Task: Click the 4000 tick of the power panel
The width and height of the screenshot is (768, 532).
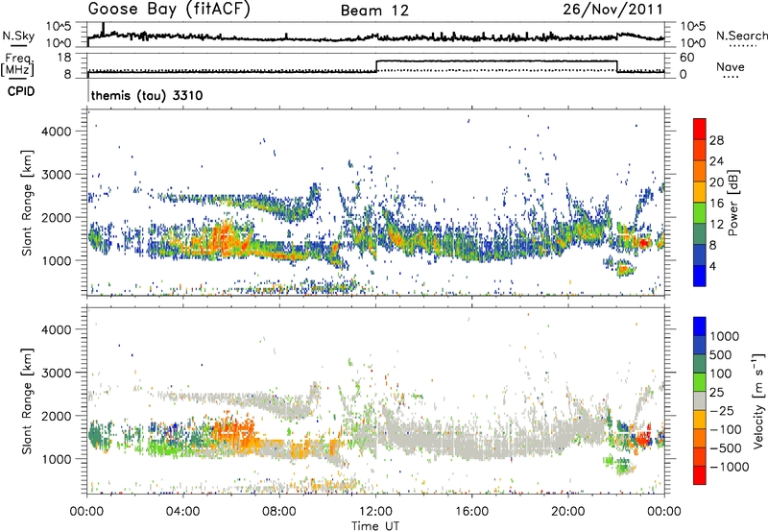Action: pos(56,132)
